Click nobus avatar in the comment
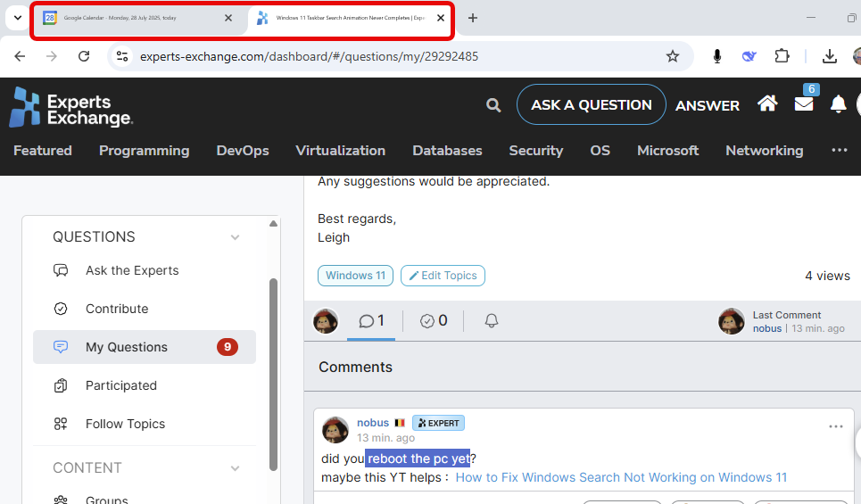Viewport: 861px width, 504px height. [335, 429]
